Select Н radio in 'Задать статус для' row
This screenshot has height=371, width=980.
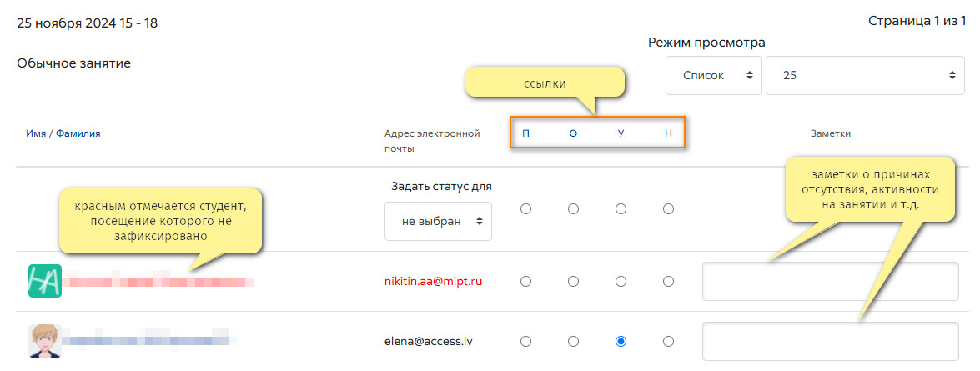coord(668,209)
